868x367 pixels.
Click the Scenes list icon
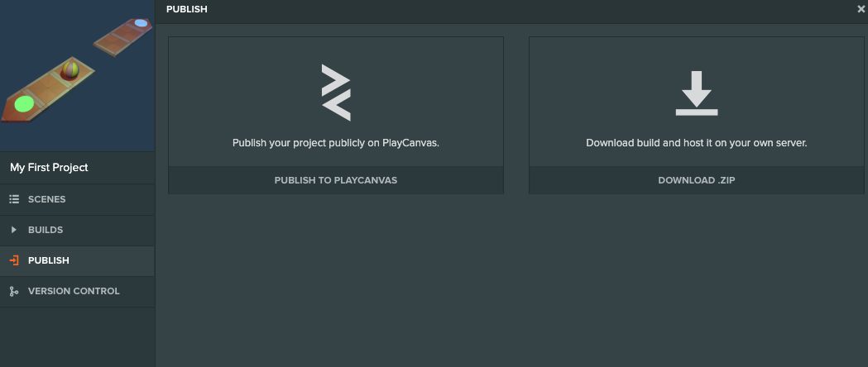point(14,199)
